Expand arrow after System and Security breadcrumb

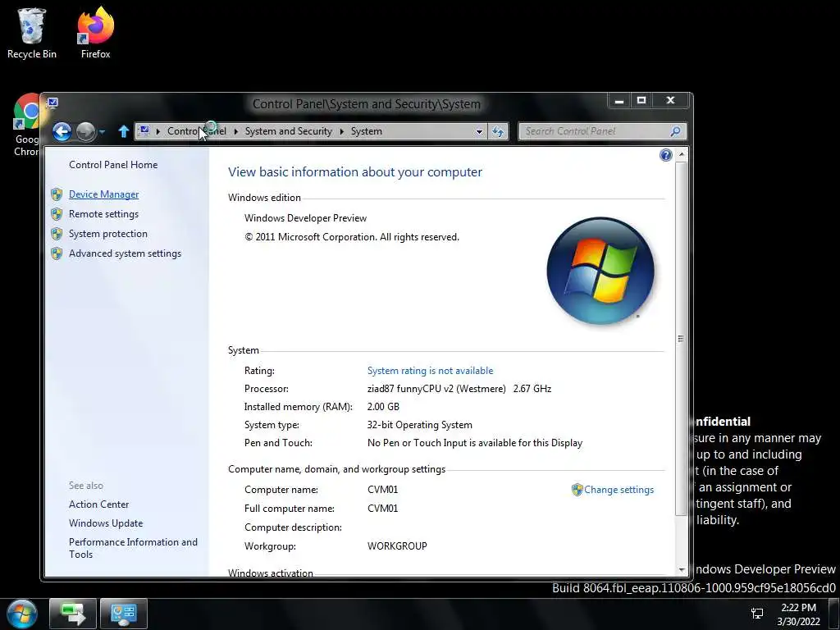[x=341, y=131]
